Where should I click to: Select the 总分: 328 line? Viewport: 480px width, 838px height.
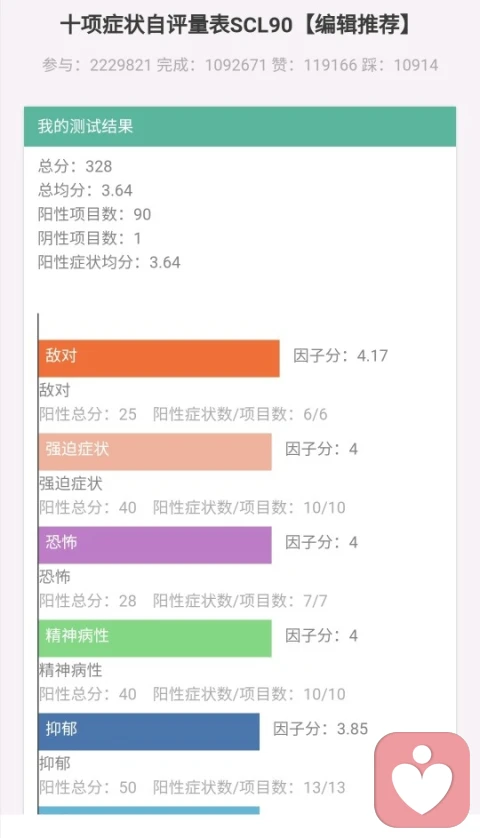click(x=75, y=166)
